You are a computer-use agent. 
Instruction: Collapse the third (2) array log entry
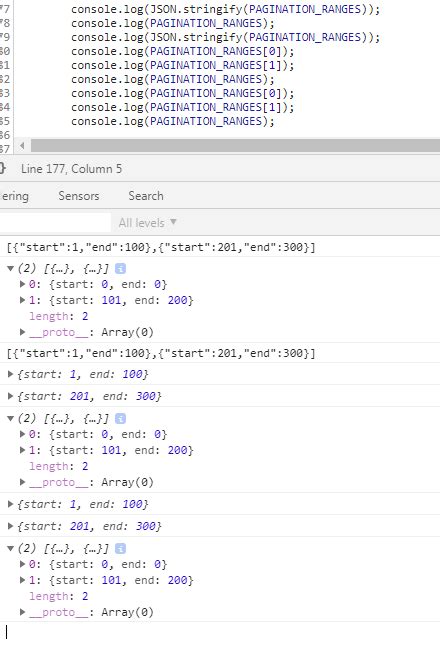point(11,548)
